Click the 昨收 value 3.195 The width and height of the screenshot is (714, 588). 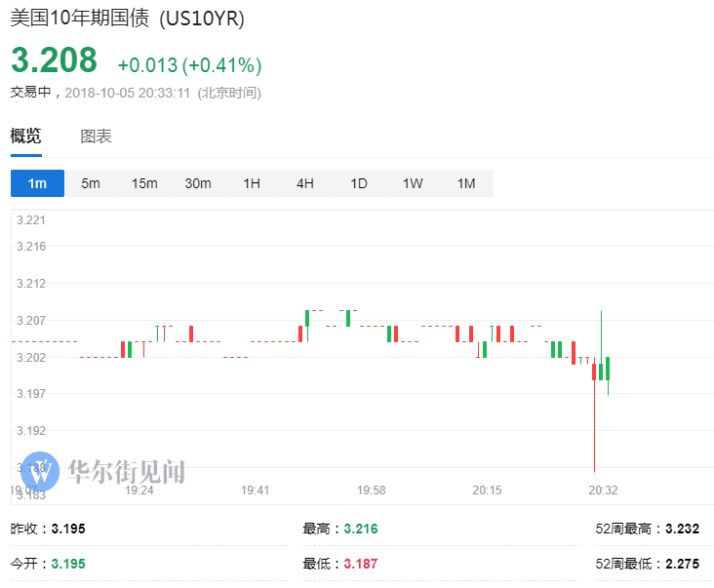click(x=68, y=529)
